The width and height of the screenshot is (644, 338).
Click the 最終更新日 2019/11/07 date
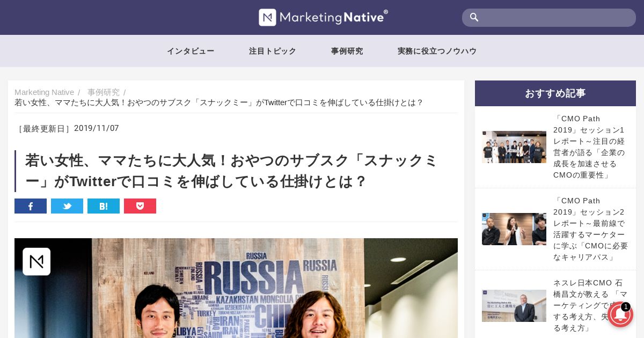67,128
